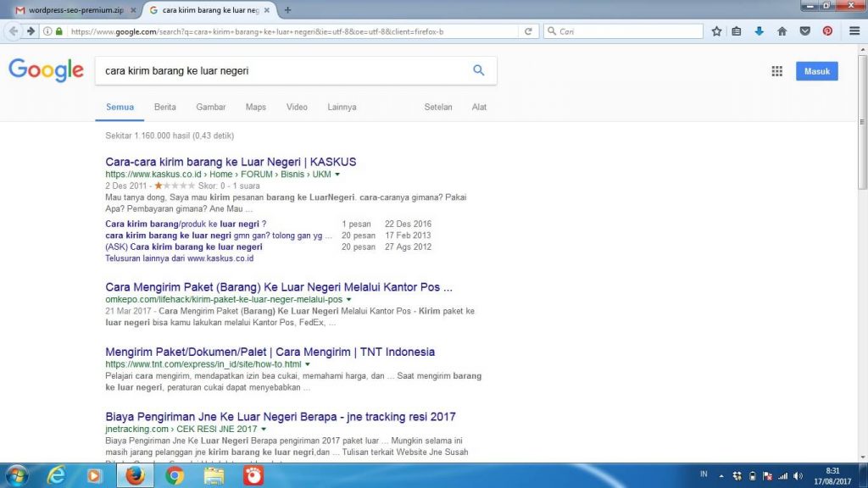Open the Setelan settings menu
The image size is (868, 488).
coord(438,107)
